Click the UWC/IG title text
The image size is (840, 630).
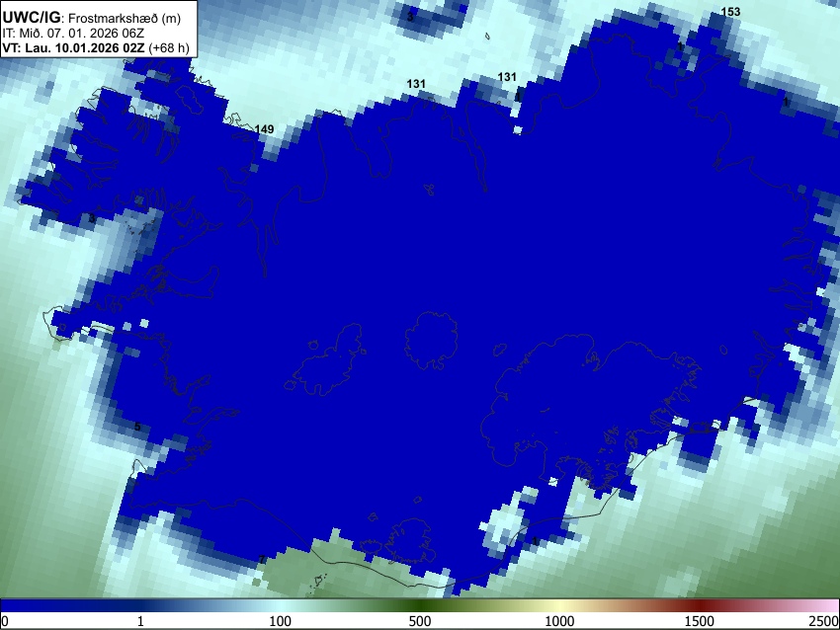click(31, 17)
